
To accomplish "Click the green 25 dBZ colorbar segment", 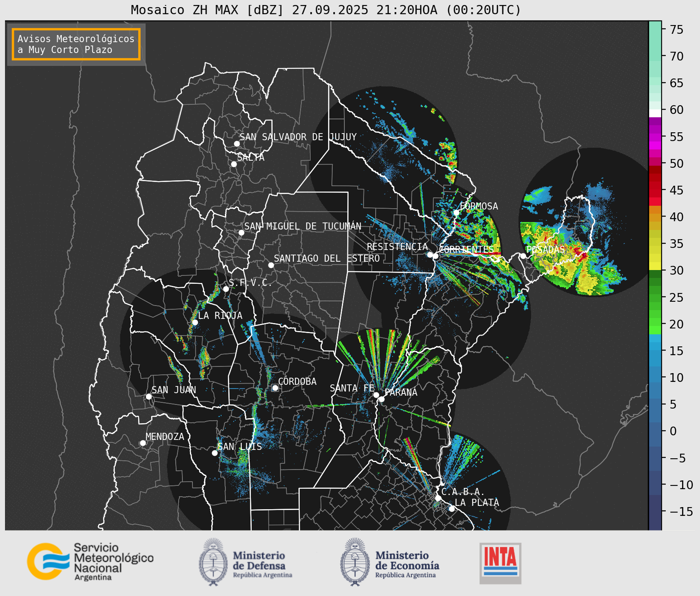I will pos(655,297).
